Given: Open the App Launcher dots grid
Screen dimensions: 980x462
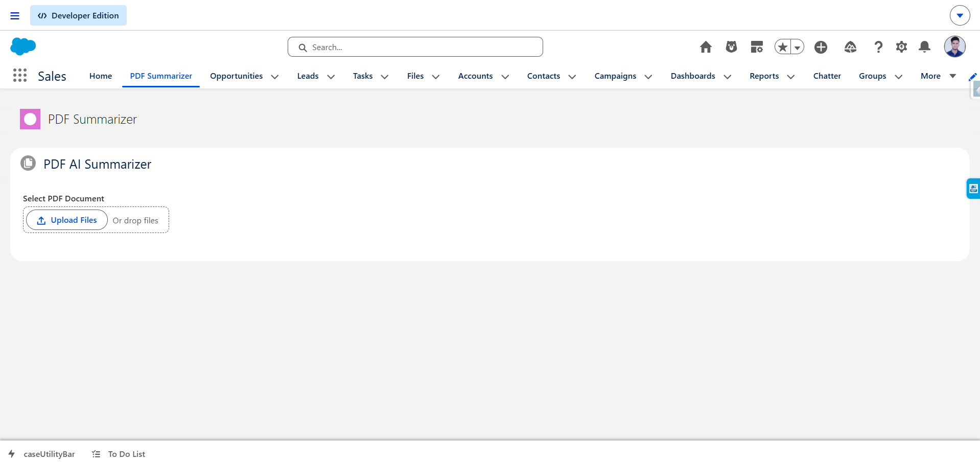Looking at the screenshot, I should (x=20, y=76).
